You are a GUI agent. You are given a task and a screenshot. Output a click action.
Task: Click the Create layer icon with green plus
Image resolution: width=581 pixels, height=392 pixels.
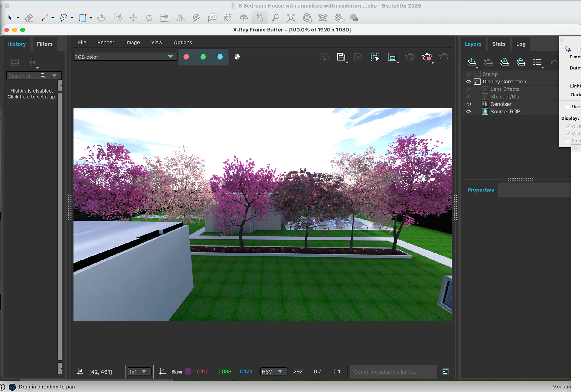click(471, 62)
